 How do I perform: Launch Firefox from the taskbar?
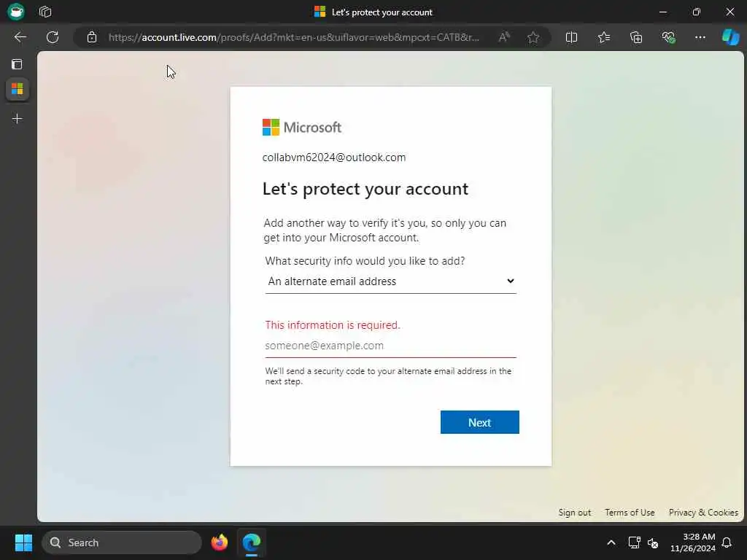(x=220, y=542)
